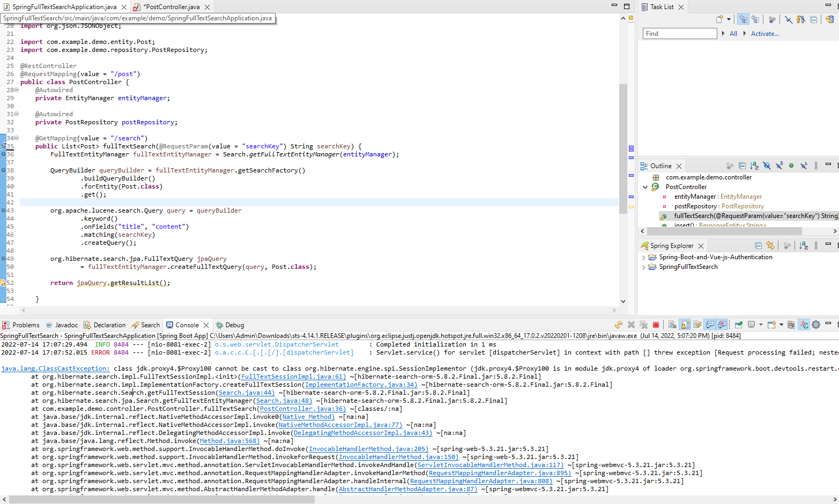Open PostController.java:36 stack trace link
The image size is (839, 504).
(303, 409)
